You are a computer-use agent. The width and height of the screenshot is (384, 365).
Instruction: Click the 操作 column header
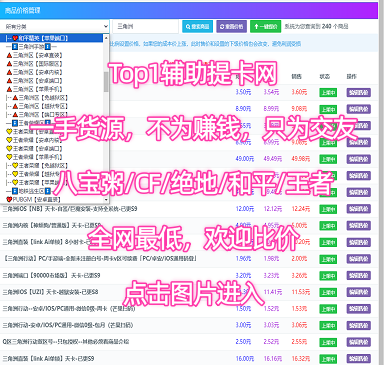coord(352,76)
